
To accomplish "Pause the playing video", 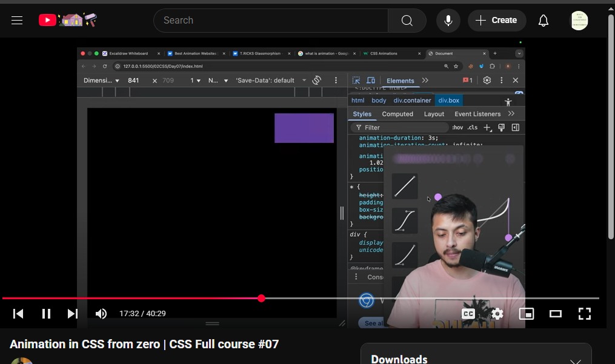I will 46,314.
